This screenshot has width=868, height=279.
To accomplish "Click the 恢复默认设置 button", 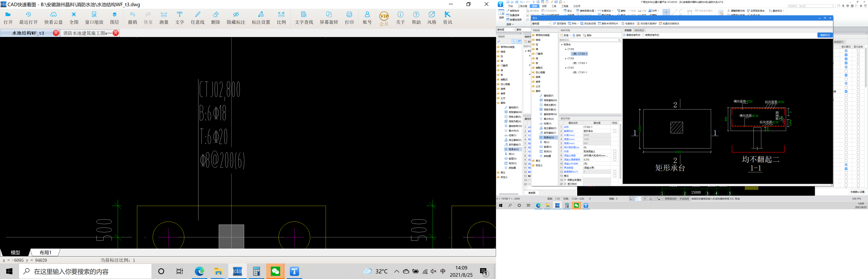I will (x=858, y=192).
